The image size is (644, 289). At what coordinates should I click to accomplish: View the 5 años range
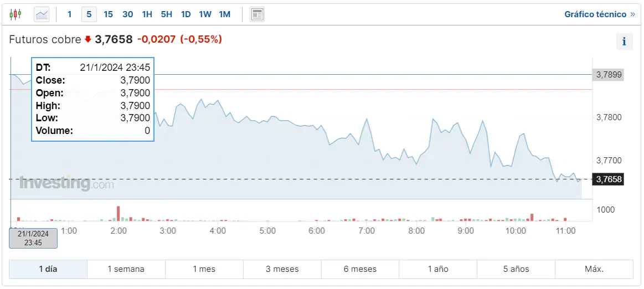[x=516, y=269]
